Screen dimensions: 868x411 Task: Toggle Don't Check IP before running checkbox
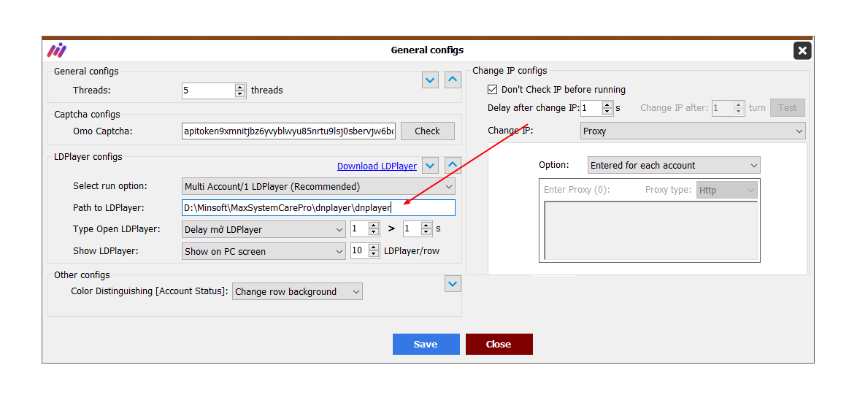pos(493,90)
